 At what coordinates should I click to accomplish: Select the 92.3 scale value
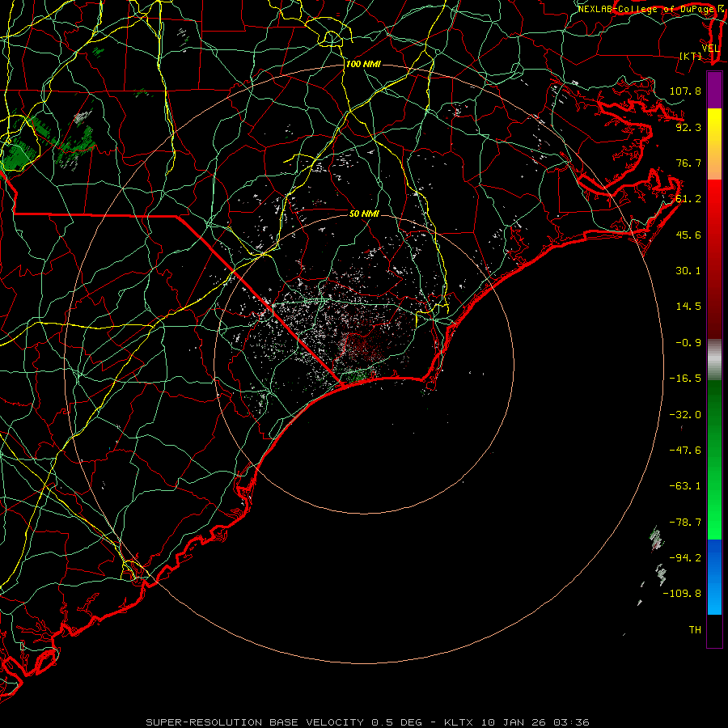688,127
